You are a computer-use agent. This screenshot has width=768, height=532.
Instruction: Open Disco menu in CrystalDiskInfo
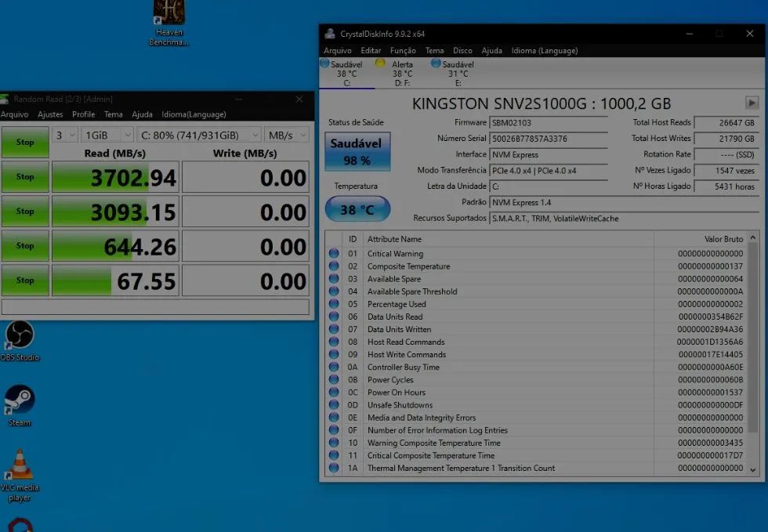click(463, 50)
